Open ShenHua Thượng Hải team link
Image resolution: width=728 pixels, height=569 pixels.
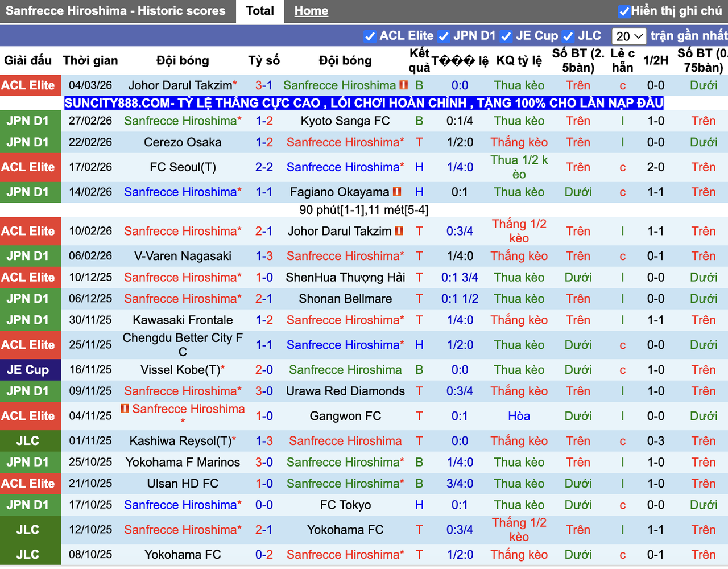tap(345, 277)
